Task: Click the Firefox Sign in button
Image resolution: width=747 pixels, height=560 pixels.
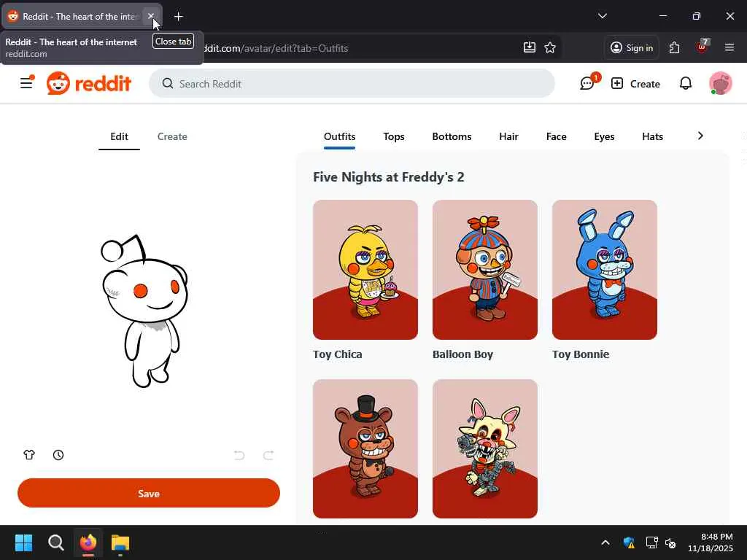Action: point(632,47)
